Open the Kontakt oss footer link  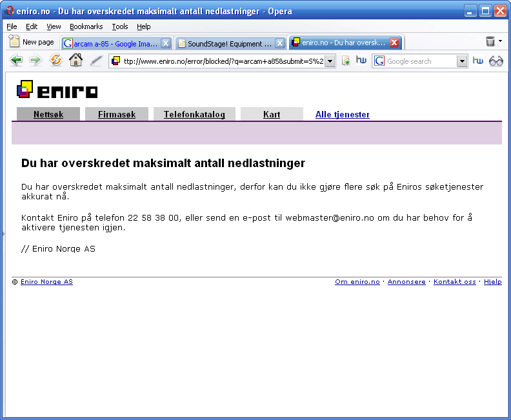coord(455,281)
